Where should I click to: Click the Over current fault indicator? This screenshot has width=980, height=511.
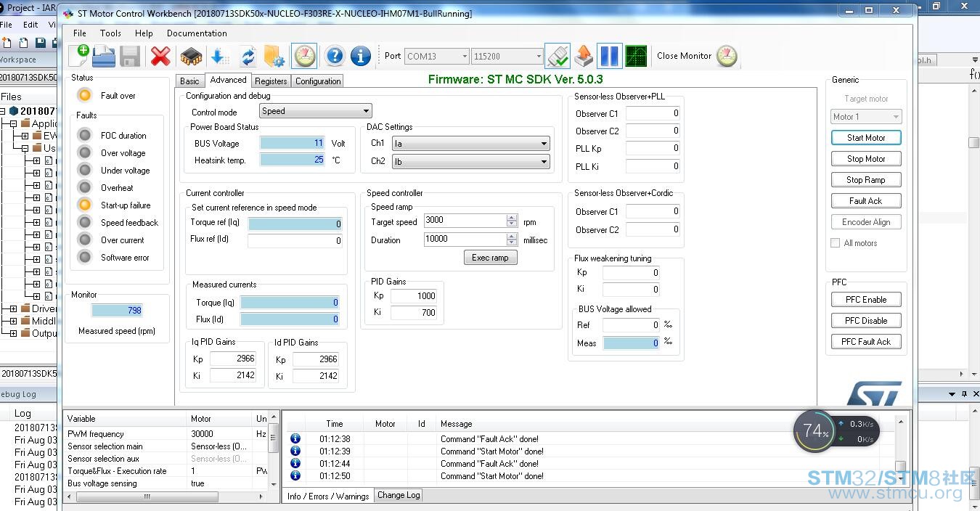click(85, 240)
